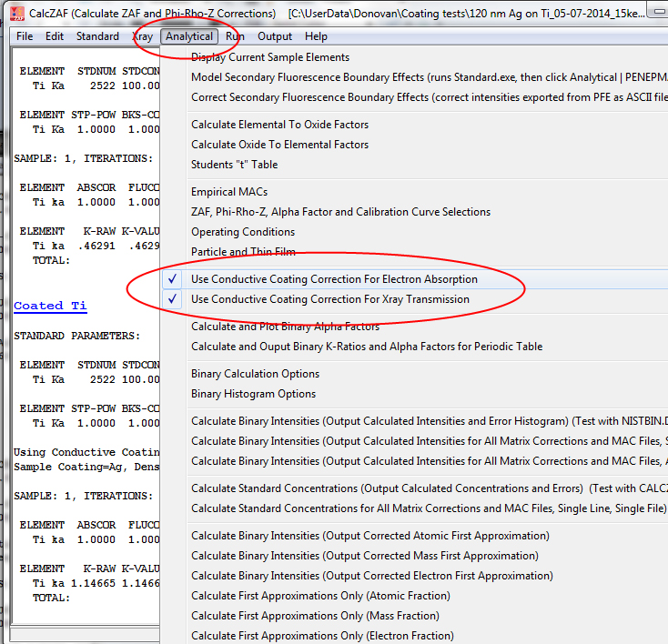Open Empirical MACs option
668x644 pixels.
230,192
